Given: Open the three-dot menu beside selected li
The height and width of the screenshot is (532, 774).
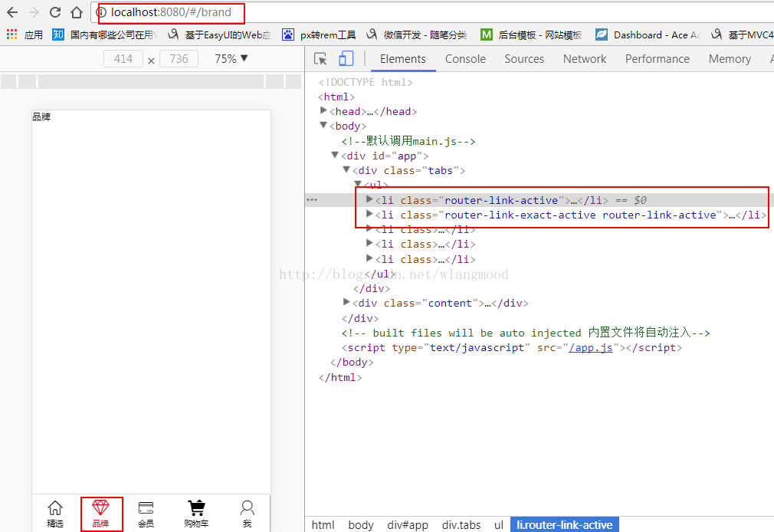Looking at the screenshot, I should click(x=312, y=200).
